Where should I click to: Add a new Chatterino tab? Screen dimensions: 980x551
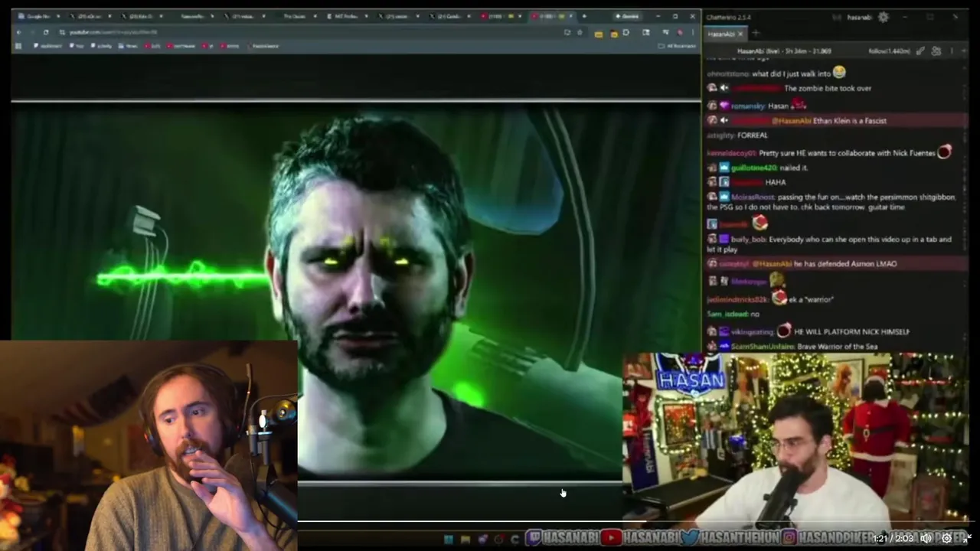pyautogui.click(x=756, y=33)
